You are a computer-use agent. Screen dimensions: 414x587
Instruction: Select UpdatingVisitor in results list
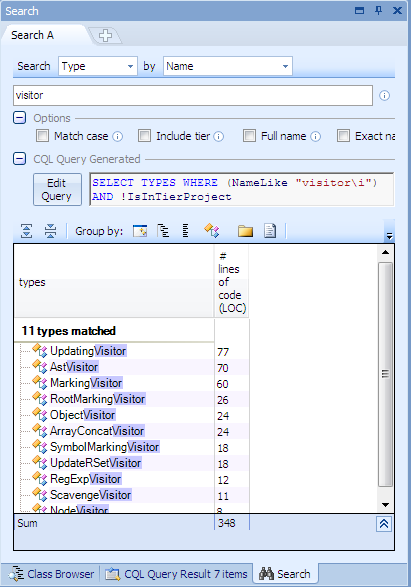[88, 351]
